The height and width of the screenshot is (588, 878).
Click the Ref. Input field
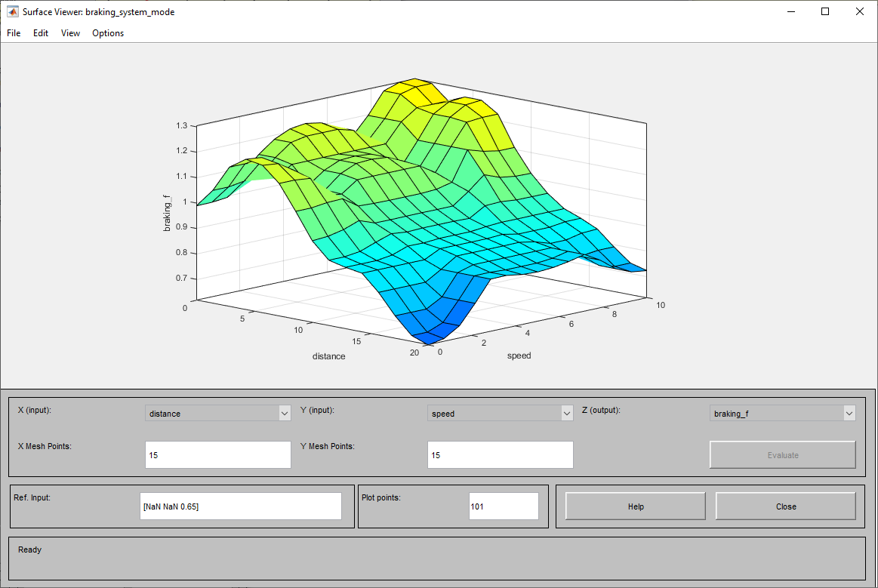click(x=241, y=506)
